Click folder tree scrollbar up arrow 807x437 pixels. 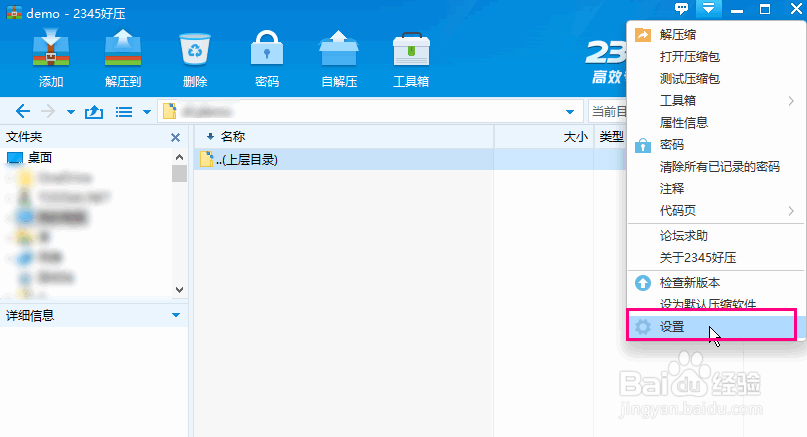[x=179, y=157]
